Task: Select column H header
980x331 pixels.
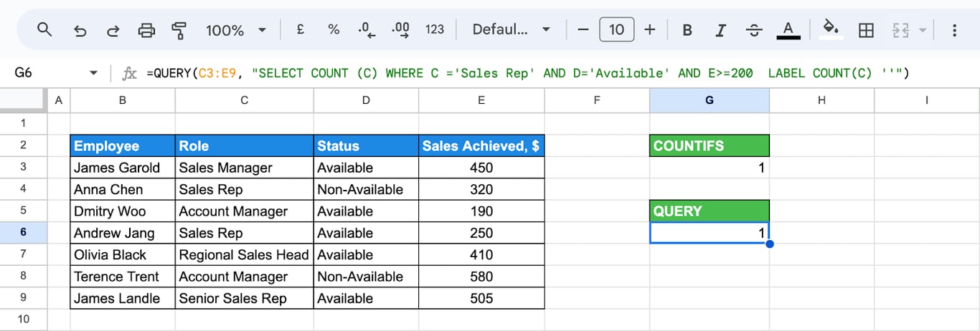Action: click(821, 101)
